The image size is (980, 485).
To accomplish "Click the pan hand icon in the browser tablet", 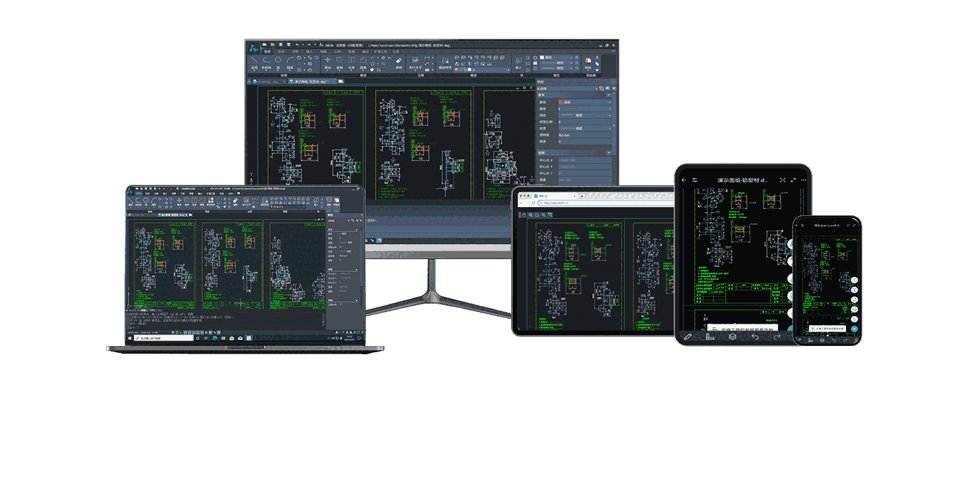I will (x=523, y=215).
